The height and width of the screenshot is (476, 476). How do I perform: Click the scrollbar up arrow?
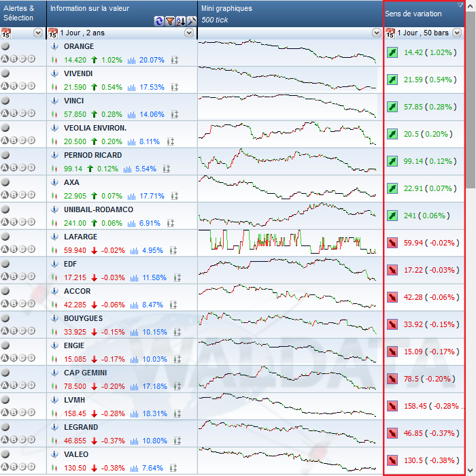click(471, 5)
